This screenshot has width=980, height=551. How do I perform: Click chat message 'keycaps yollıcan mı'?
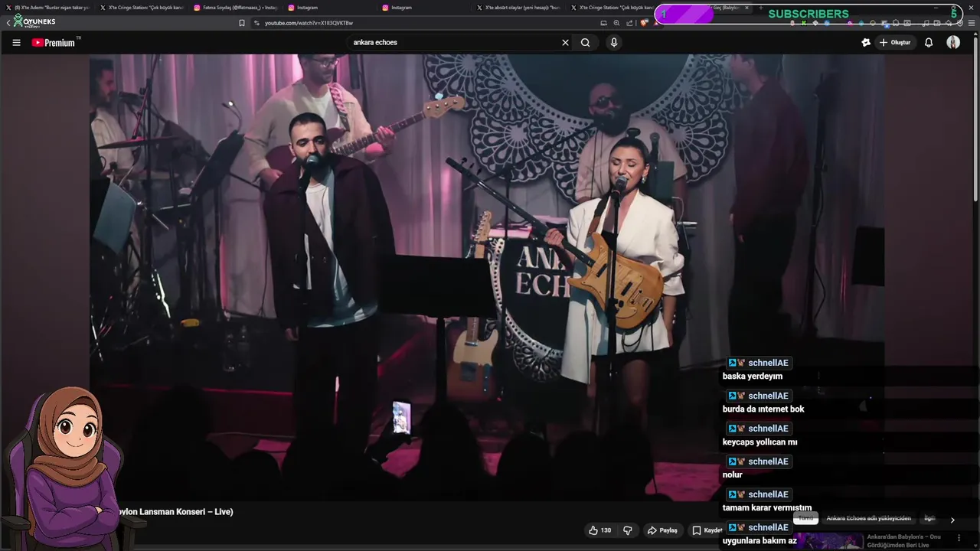pyautogui.click(x=760, y=442)
